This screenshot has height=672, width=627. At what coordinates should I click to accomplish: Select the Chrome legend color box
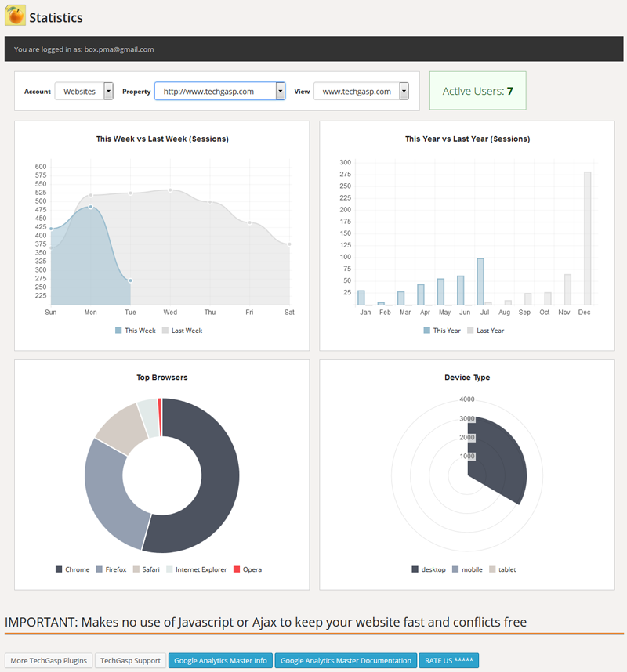(59, 569)
